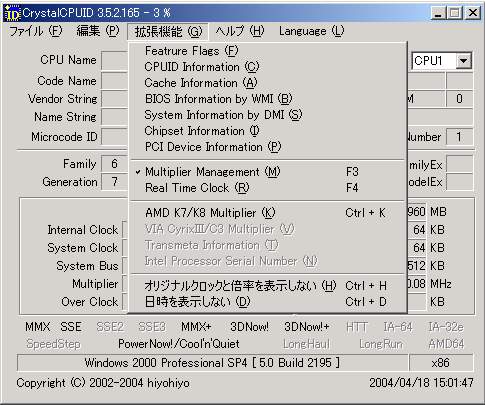Image resolution: width=485 pixels, height=405 pixels.
Task: Expand the CPU1 dropdown arrow
Action: (x=463, y=61)
